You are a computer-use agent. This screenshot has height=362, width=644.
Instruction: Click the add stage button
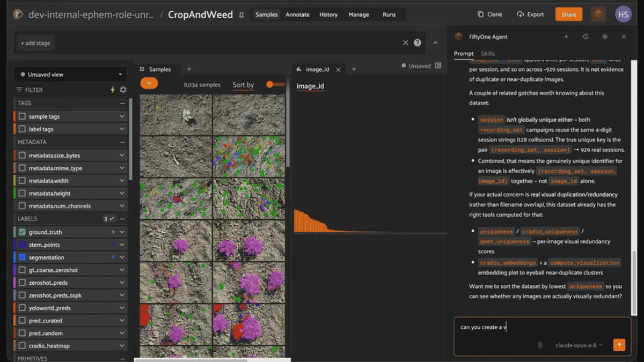click(35, 43)
